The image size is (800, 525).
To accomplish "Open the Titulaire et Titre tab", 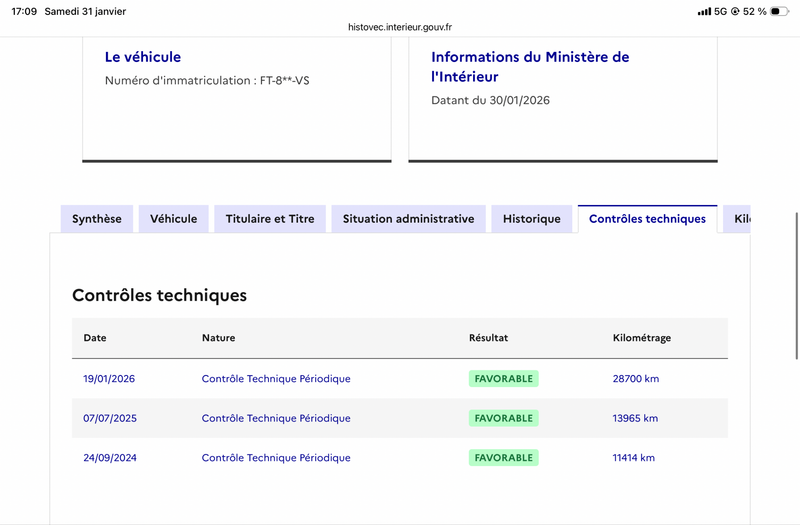I will [270, 219].
